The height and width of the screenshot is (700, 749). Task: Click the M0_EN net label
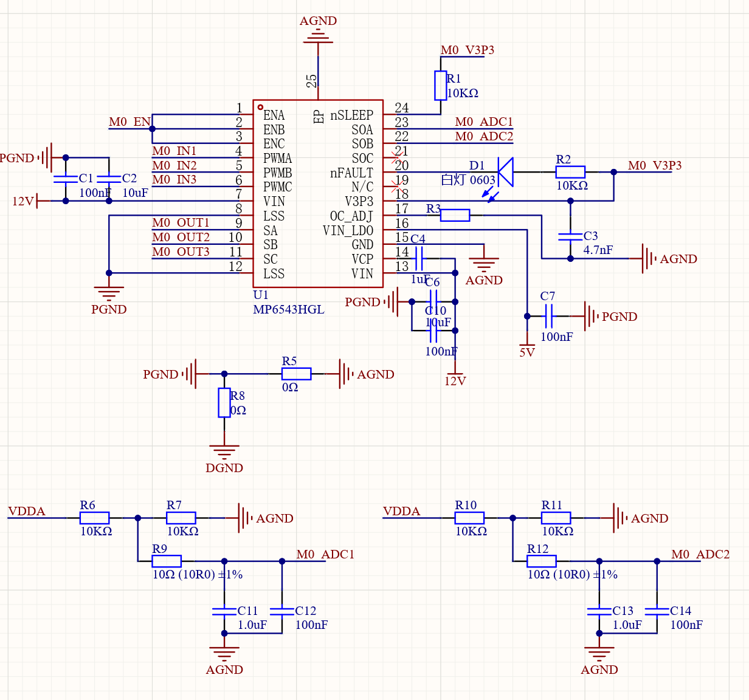(129, 122)
